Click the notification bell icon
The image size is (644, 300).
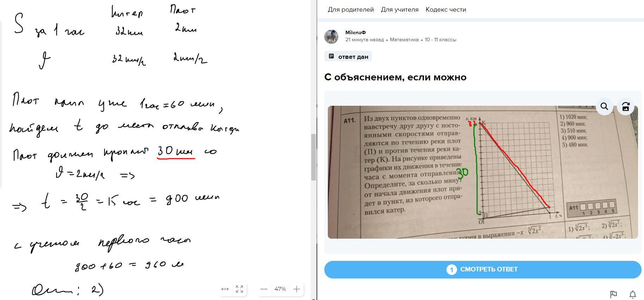633,294
